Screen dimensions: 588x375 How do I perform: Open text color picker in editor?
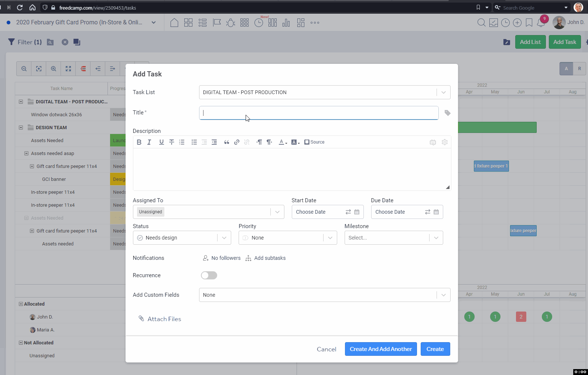pyautogui.click(x=283, y=142)
